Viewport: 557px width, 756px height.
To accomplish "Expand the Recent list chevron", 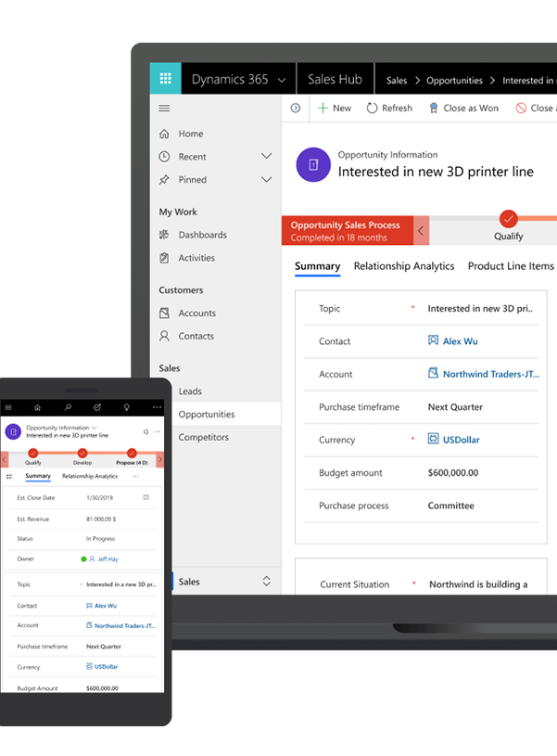I will tap(267, 156).
